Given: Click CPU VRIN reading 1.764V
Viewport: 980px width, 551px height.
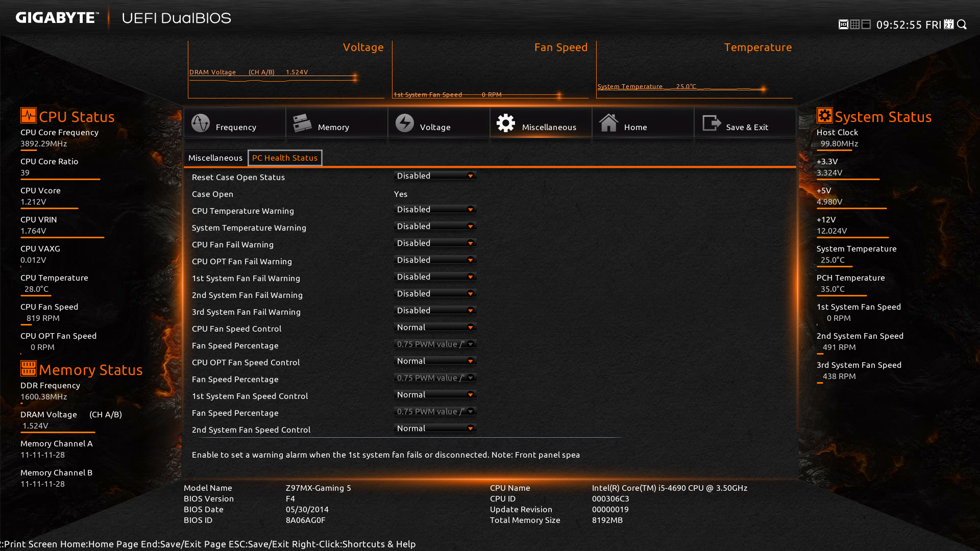Looking at the screenshot, I should pos(33,231).
